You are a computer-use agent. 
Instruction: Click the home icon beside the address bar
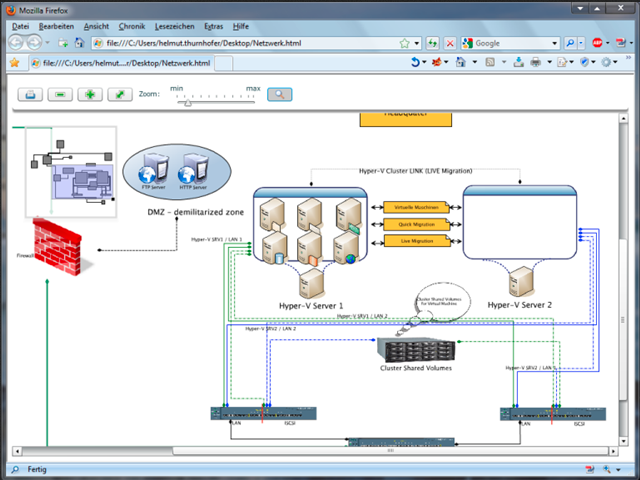(x=79, y=42)
